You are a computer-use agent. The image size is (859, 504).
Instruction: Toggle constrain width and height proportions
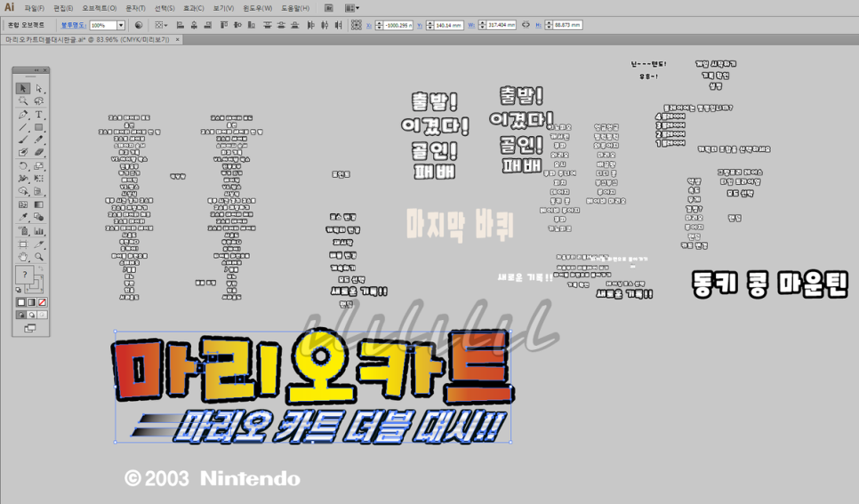tap(526, 25)
